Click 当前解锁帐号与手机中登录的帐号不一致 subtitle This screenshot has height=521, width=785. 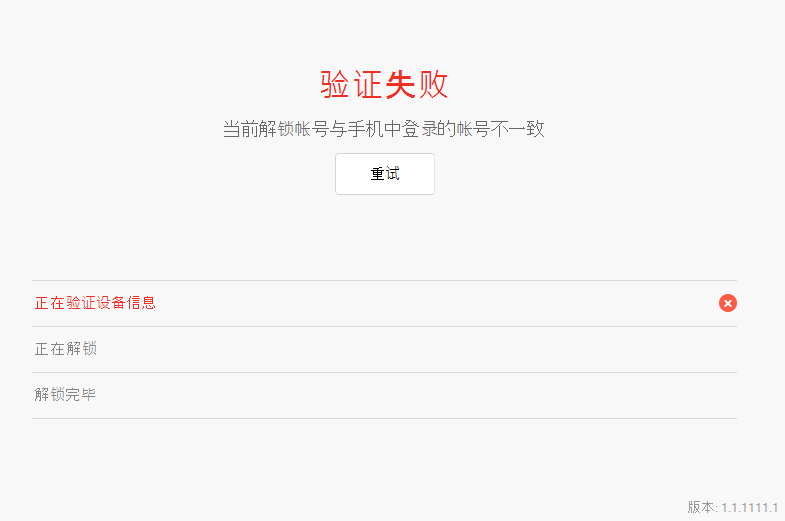[x=383, y=129]
